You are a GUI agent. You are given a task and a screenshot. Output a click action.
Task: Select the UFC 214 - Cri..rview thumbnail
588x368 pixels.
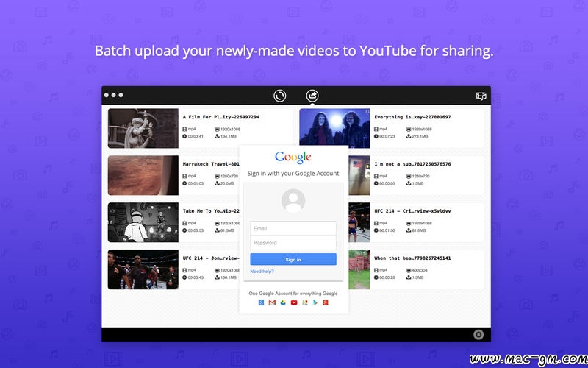tap(359, 222)
